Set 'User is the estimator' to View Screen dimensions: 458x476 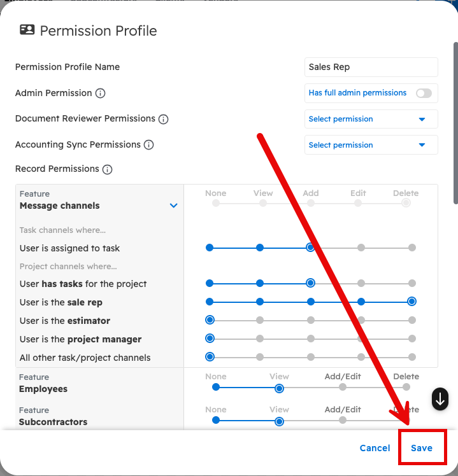point(260,320)
